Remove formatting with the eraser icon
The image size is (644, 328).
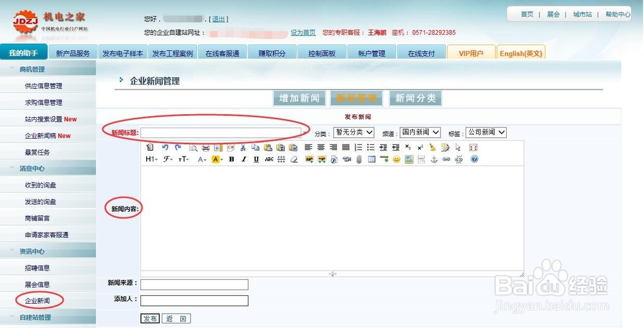(294, 159)
